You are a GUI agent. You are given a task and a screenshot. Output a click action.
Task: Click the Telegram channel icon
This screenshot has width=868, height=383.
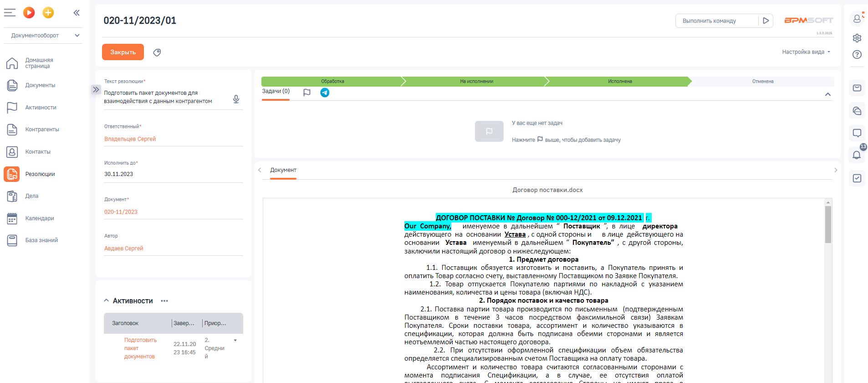pyautogui.click(x=325, y=93)
